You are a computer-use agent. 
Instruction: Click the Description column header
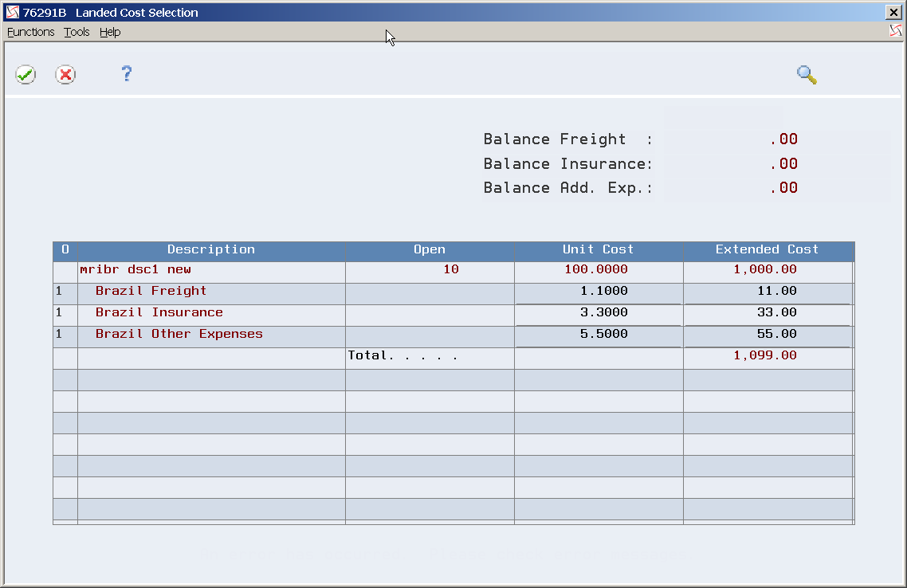[x=211, y=249]
